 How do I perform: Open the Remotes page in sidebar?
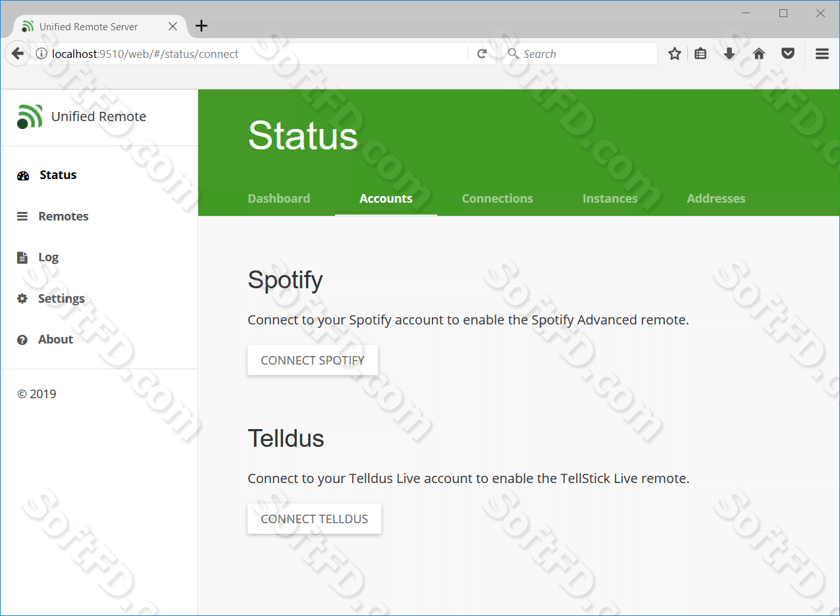(x=63, y=216)
